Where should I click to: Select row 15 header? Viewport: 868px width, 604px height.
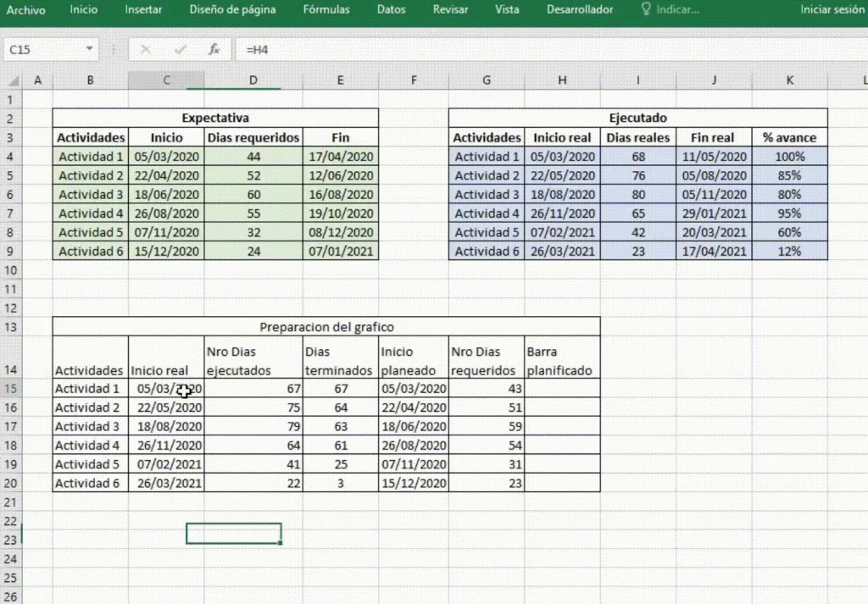coord(10,388)
